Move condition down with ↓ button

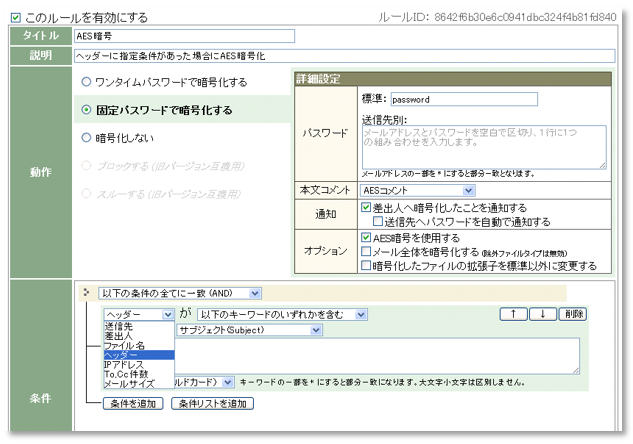(x=543, y=314)
